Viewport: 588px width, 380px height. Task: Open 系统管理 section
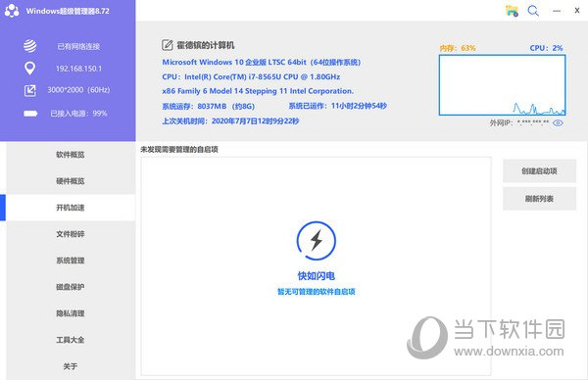point(71,261)
